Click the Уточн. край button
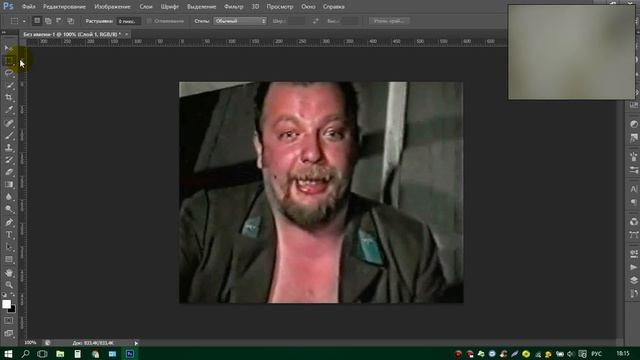 [x=389, y=21]
